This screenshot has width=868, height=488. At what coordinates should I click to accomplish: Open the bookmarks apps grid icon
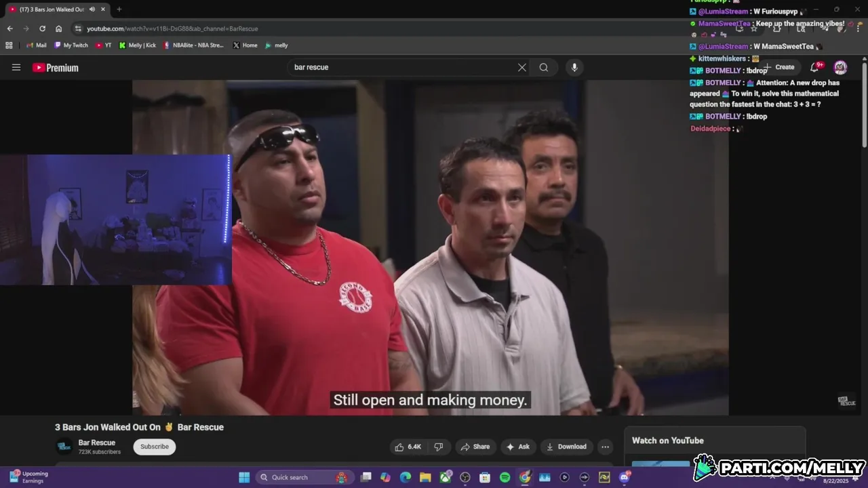tap(9, 45)
